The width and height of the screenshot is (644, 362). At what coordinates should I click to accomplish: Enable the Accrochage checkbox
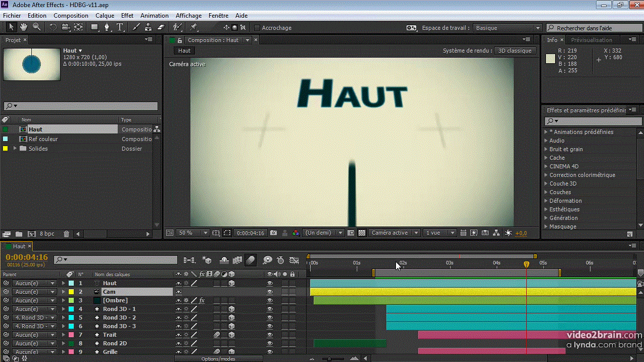point(257,28)
